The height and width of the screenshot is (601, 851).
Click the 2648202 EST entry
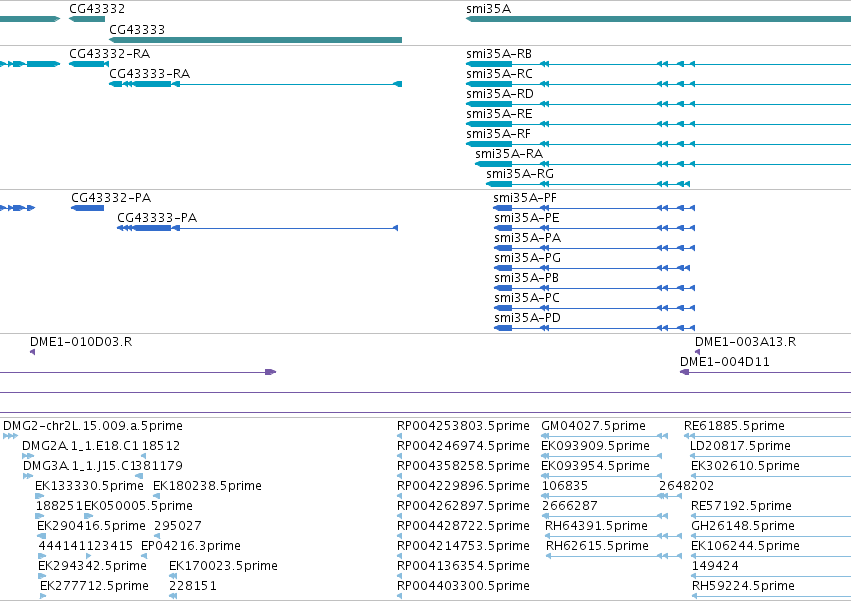click(x=687, y=486)
